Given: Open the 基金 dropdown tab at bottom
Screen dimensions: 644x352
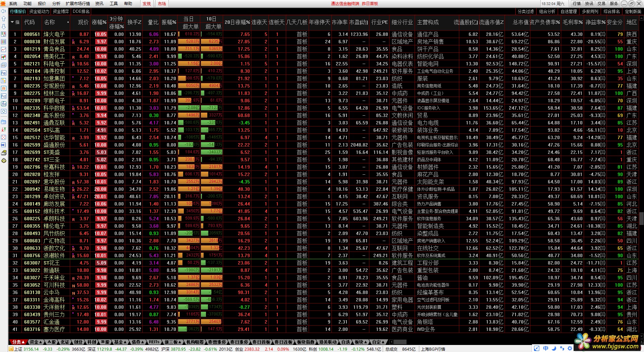Looking at the screenshot, I should coord(120,342).
